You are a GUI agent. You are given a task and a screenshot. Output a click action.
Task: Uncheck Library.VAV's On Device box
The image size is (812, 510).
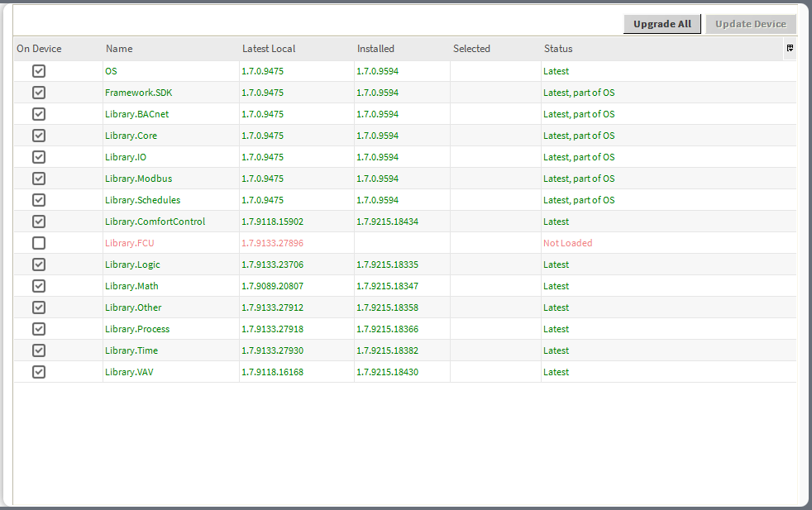(38, 371)
